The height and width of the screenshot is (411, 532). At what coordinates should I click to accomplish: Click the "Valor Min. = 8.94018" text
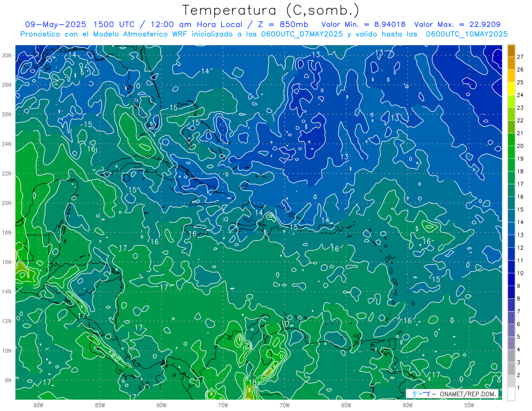coord(364,24)
